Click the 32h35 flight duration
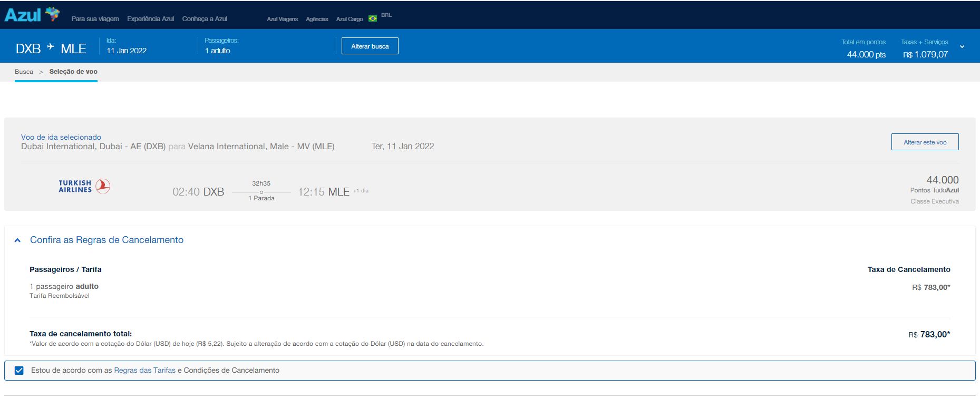 pos(261,183)
